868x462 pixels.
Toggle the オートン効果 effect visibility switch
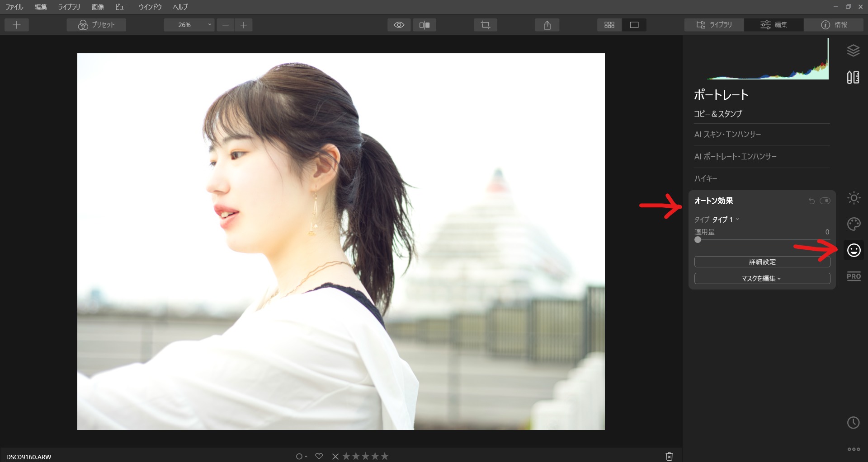click(x=825, y=201)
